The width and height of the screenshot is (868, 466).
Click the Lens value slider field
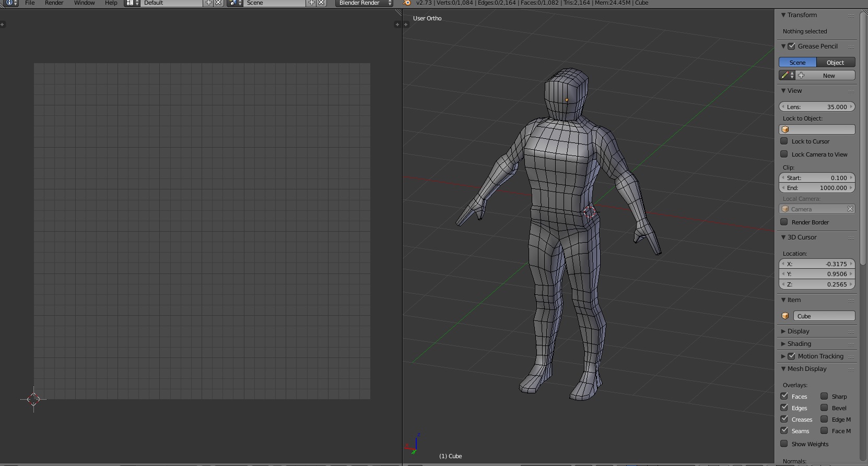[817, 107]
